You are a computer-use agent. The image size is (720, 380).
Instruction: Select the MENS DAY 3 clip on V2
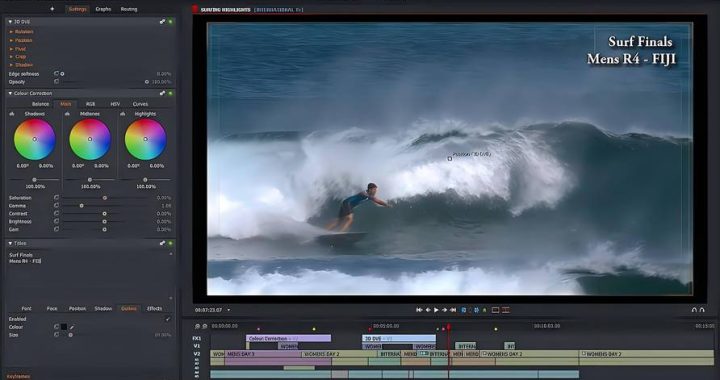tap(263, 354)
